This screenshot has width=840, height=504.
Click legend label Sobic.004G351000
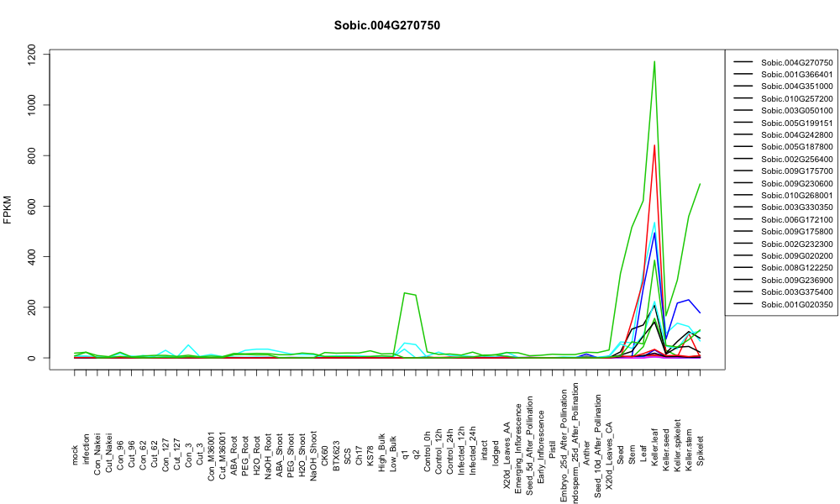pyautogui.click(x=796, y=87)
